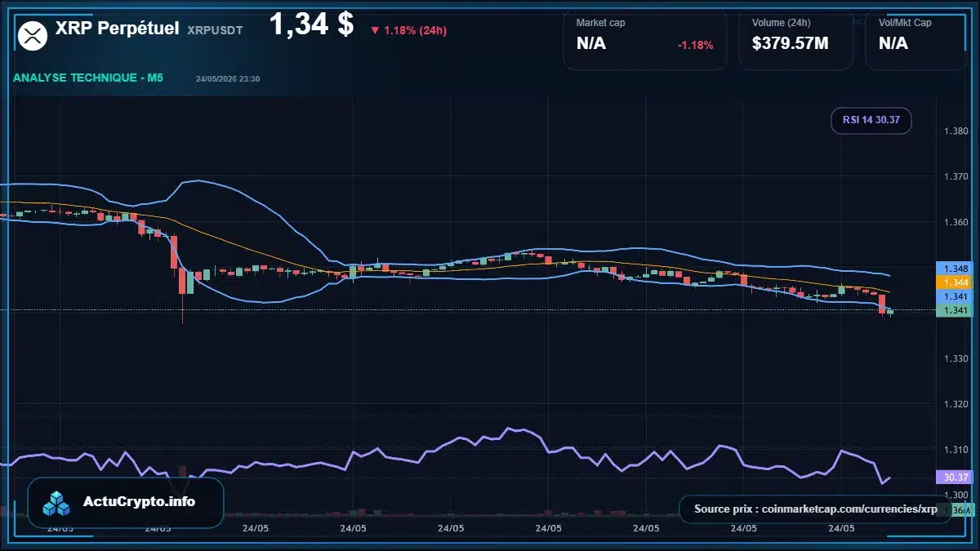Click the "24/05/2026 23:30" timestamp
This screenshot has height=551, width=980.
pos(228,79)
